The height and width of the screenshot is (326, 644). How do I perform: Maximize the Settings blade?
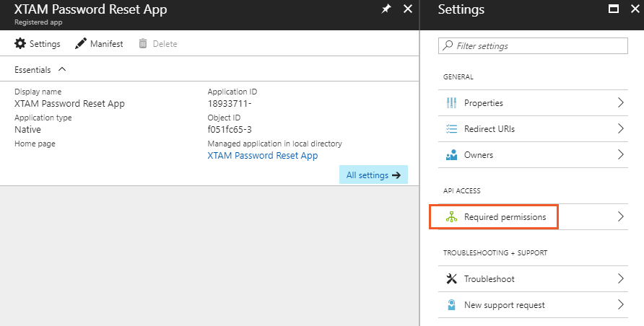tap(614, 9)
